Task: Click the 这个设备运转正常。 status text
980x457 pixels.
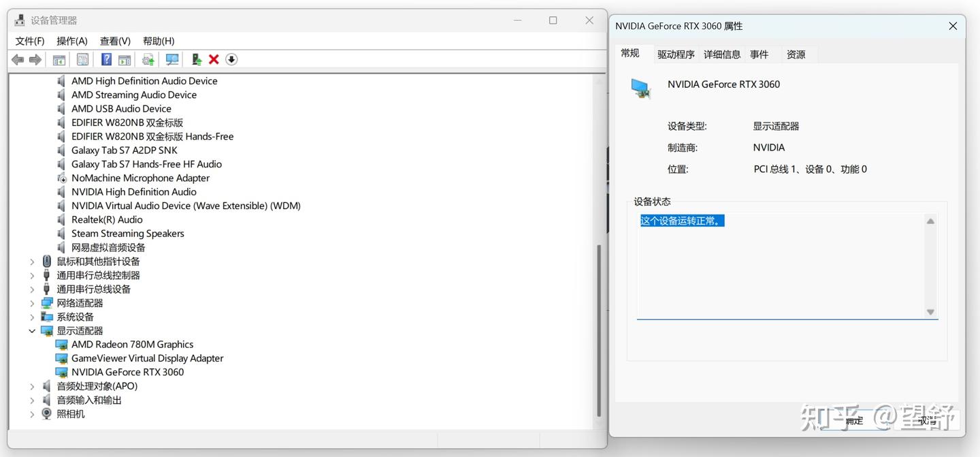Action: [x=682, y=221]
